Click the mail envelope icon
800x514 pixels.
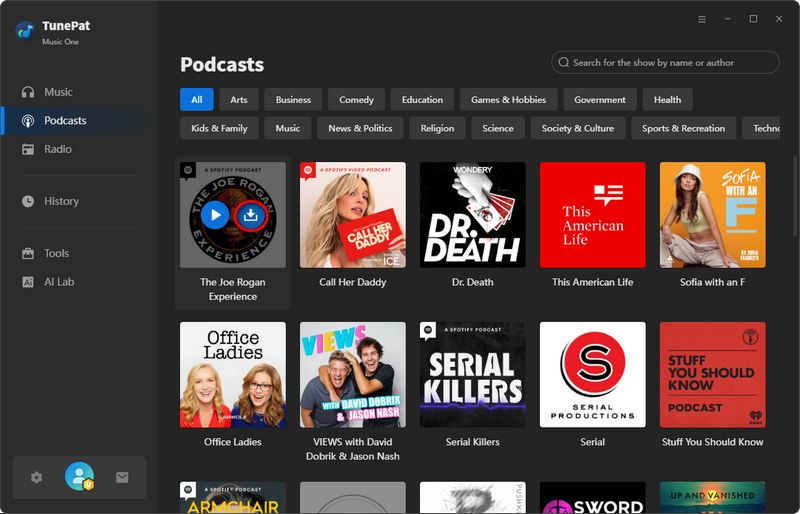pyautogui.click(x=122, y=478)
